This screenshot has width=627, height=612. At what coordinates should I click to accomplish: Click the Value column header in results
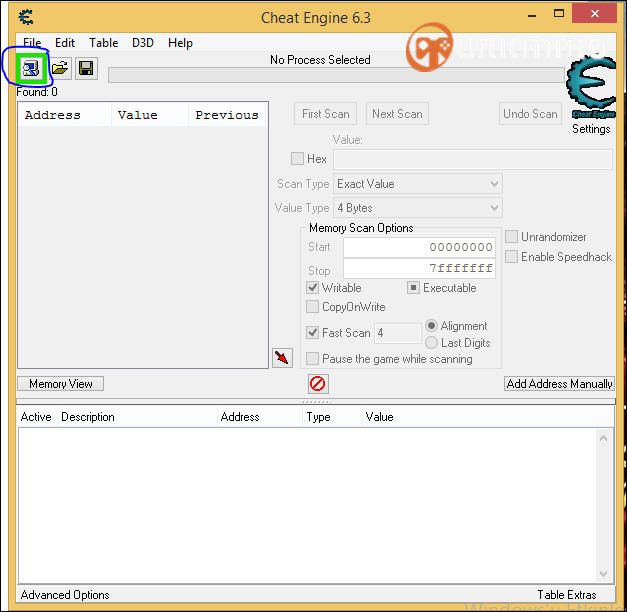pos(150,115)
